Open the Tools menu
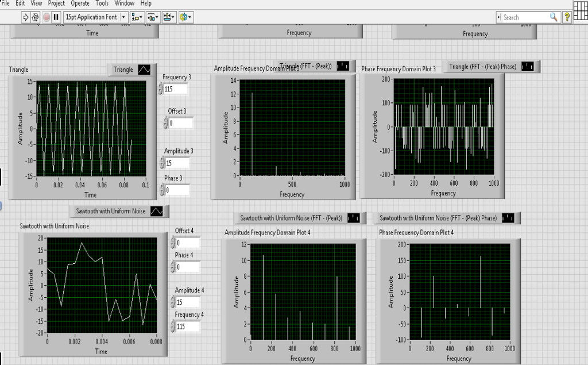This screenshot has width=588, height=365. pyautogui.click(x=102, y=3)
